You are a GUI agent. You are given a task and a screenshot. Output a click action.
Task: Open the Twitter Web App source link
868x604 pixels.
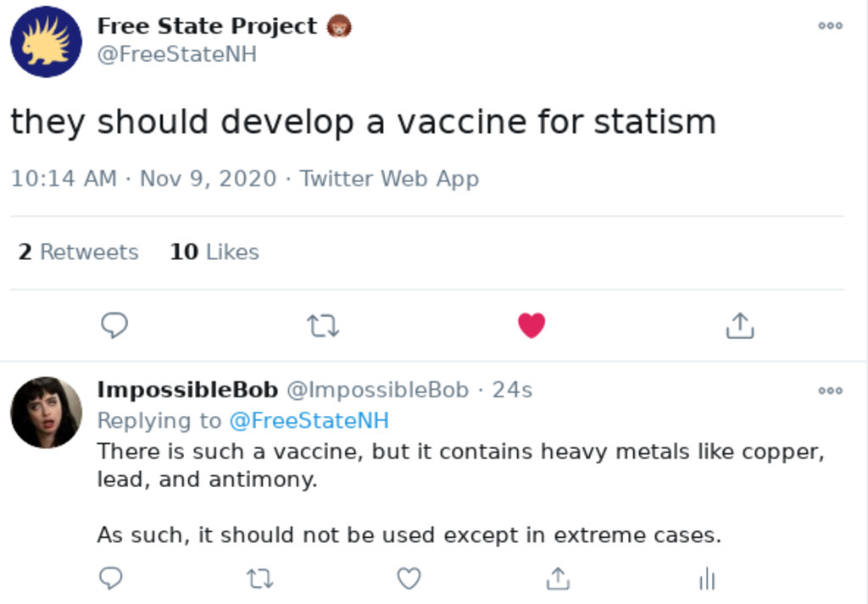pos(389,179)
